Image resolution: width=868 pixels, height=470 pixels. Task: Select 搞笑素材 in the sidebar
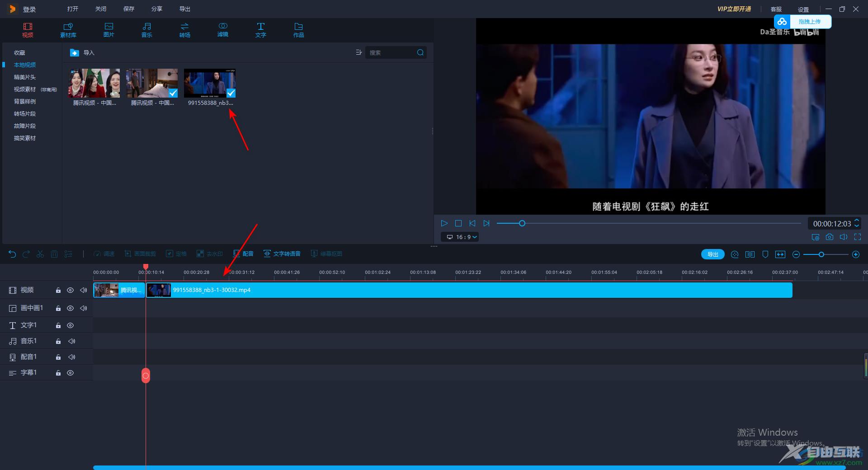pos(25,138)
